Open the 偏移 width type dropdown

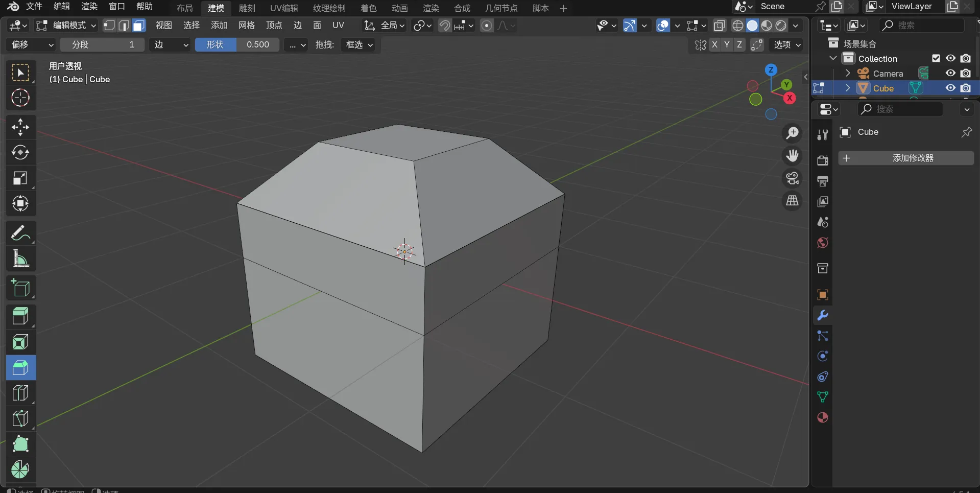(x=32, y=45)
